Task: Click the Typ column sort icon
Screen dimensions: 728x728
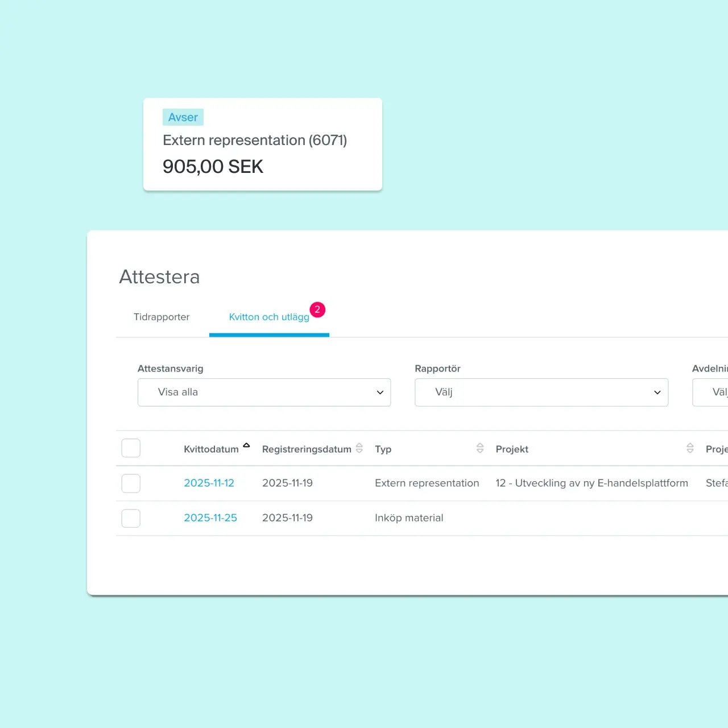Action: (480, 448)
